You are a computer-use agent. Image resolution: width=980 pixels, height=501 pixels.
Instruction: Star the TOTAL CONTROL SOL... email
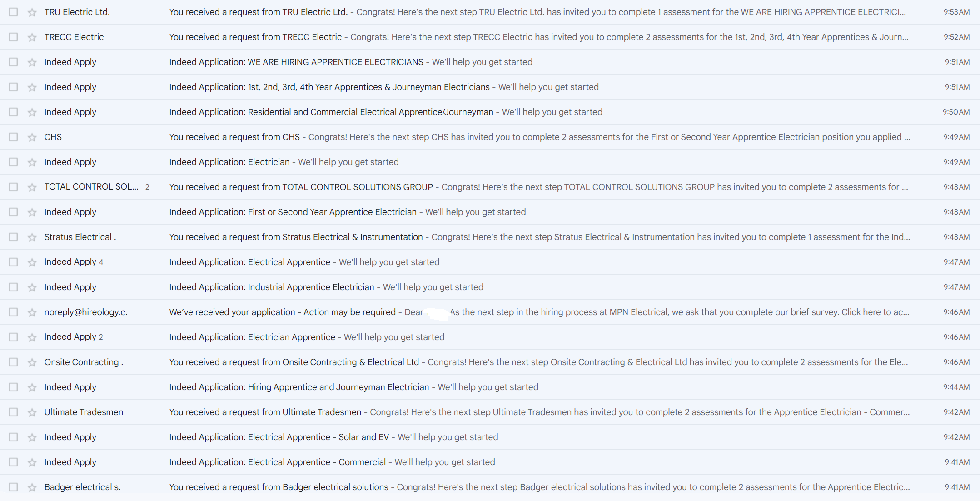(x=32, y=187)
